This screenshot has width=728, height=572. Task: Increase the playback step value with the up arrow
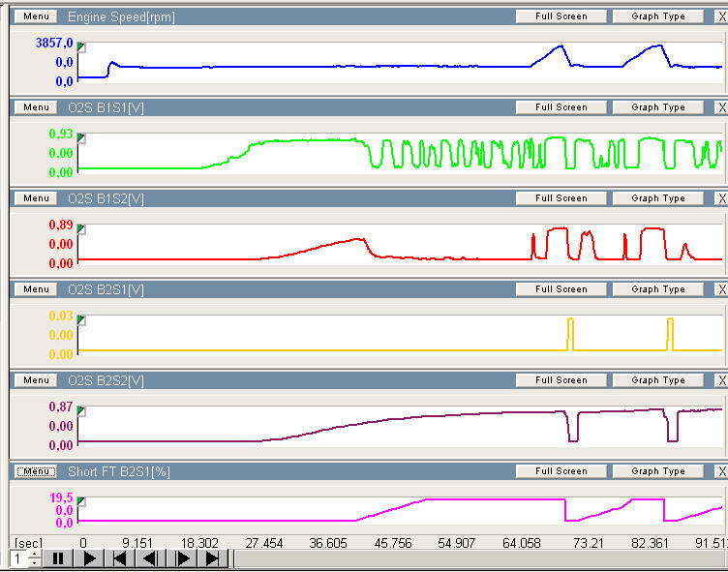pyautogui.click(x=35, y=554)
